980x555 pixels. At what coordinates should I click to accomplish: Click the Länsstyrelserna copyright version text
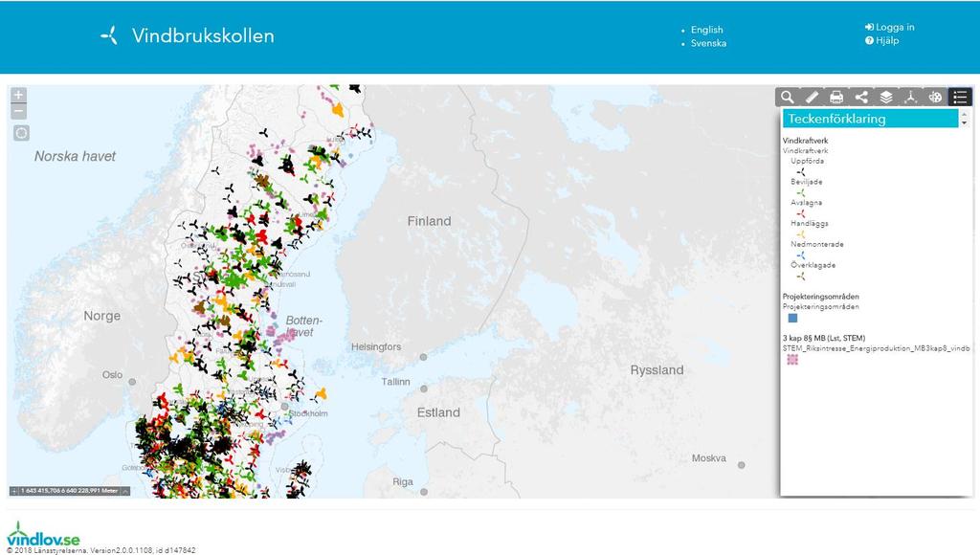(101, 550)
